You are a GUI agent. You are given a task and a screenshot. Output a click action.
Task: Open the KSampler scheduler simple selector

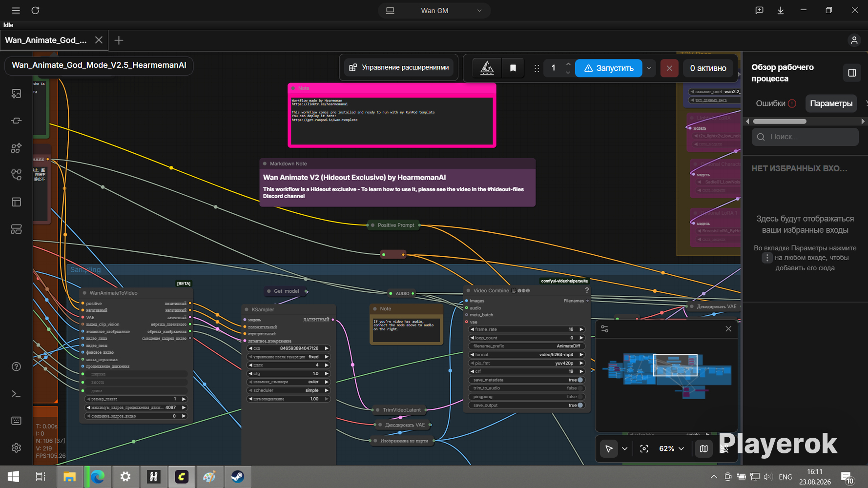pos(288,390)
